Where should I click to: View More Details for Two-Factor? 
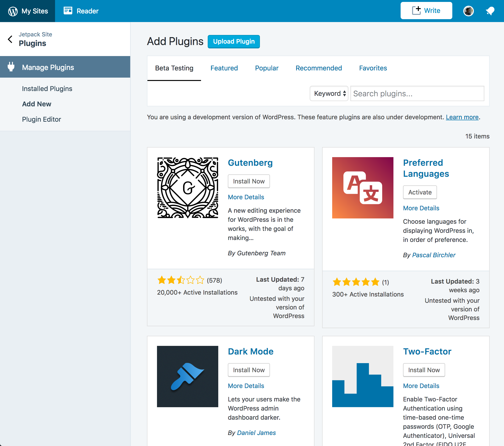point(421,386)
